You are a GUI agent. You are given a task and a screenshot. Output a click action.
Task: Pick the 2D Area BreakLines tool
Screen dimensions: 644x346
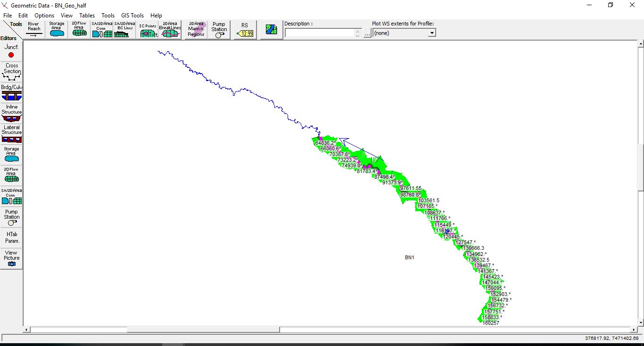(x=170, y=29)
